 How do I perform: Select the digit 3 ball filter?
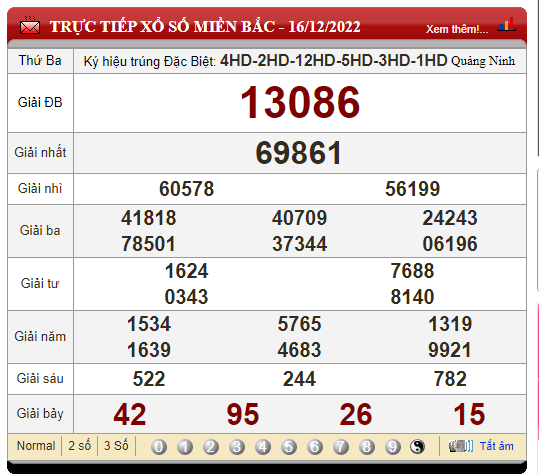(x=237, y=447)
